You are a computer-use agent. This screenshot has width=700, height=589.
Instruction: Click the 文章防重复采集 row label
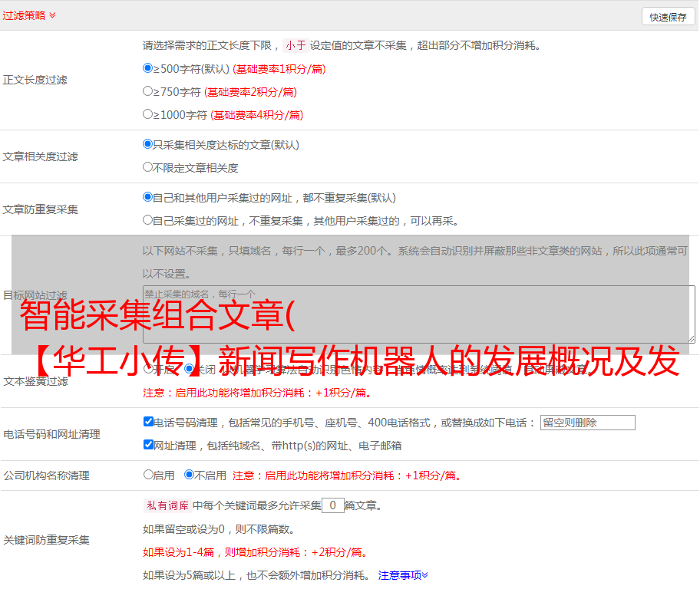[41, 209]
